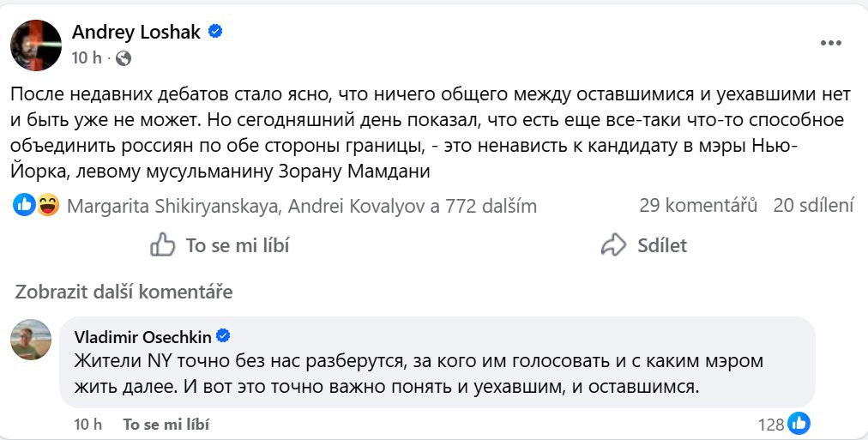View the 20 sdílení shares list

[x=813, y=206]
